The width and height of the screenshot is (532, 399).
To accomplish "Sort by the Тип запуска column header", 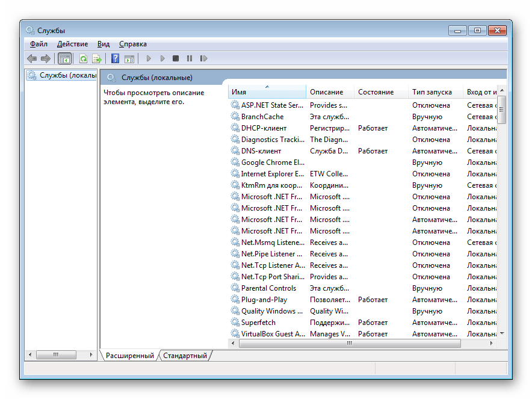I will point(431,92).
